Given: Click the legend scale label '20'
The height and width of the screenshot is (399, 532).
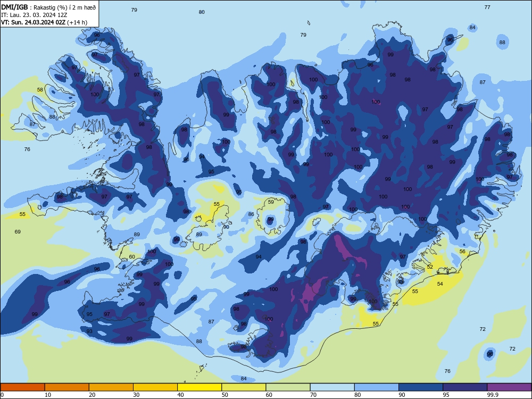Looking at the screenshot, I should (92, 395).
